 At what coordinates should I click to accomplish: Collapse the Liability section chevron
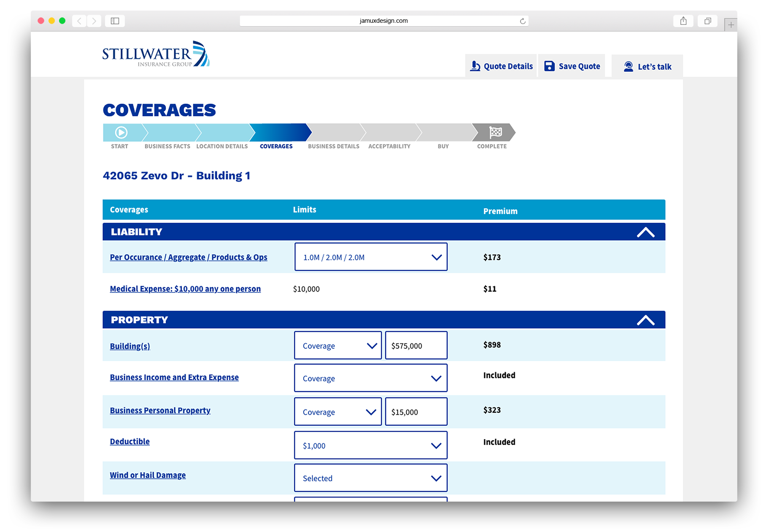coord(645,232)
